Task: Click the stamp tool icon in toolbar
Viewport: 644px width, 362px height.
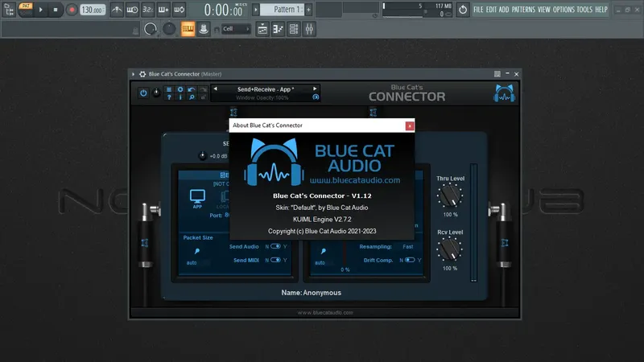Action: [x=204, y=29]
